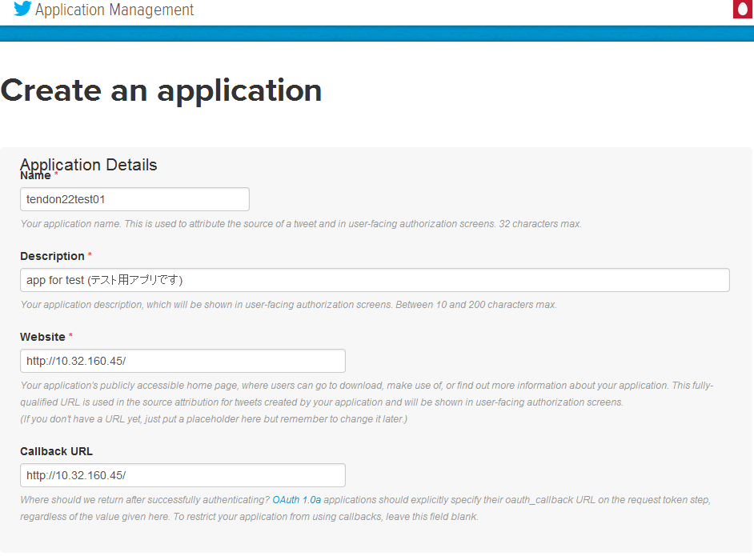Viewport: 754px width, 560px height.
Task: Open the user avatar menu icon
Action: [x=743, y=9]
